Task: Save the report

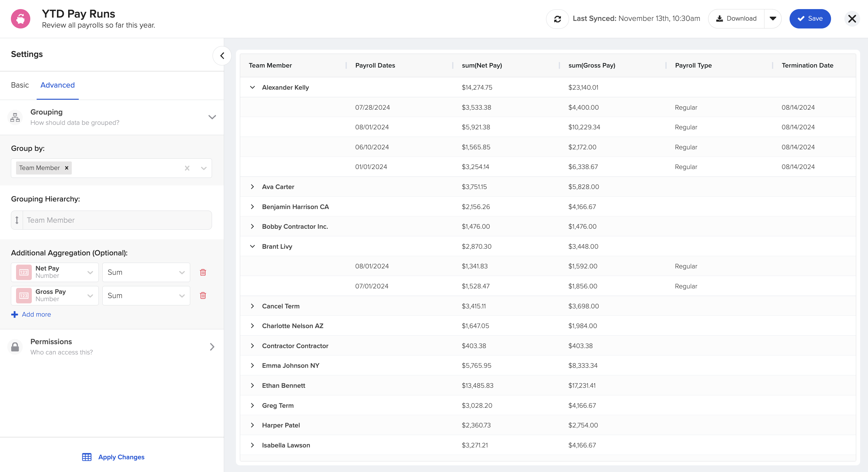Action: point(810,18)
